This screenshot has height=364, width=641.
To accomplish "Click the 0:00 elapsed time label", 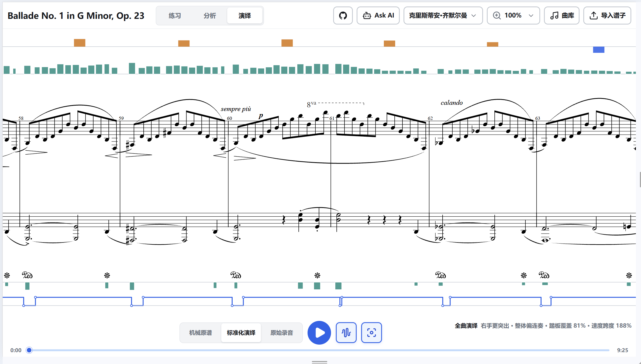I will click(16, 350).
